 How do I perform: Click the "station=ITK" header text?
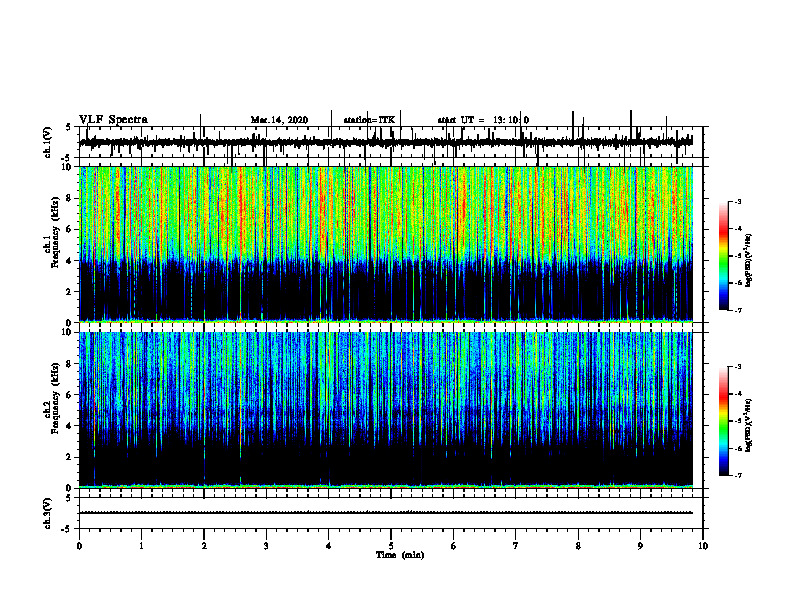(369, 120)
